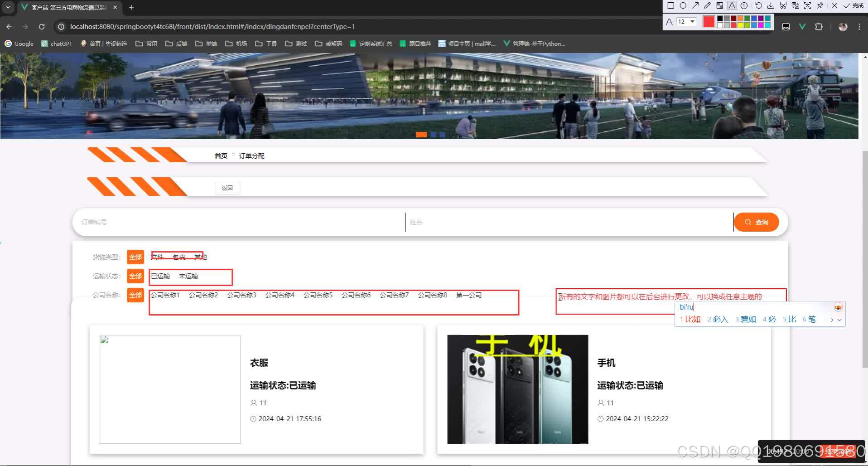Click the 返回 back button
Image resolution: width=868 pixels, height=466 pixels.
tap(227, 188)
